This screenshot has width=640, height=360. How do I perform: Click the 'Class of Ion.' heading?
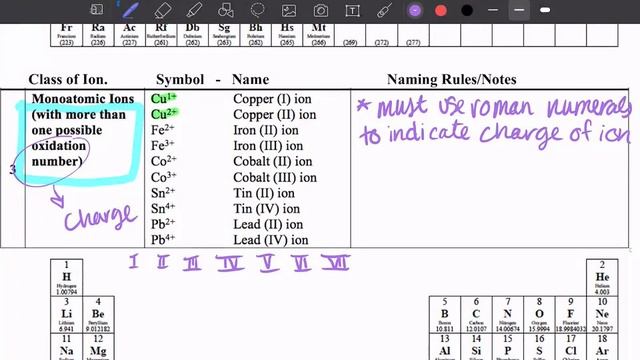tap(68, 79)
